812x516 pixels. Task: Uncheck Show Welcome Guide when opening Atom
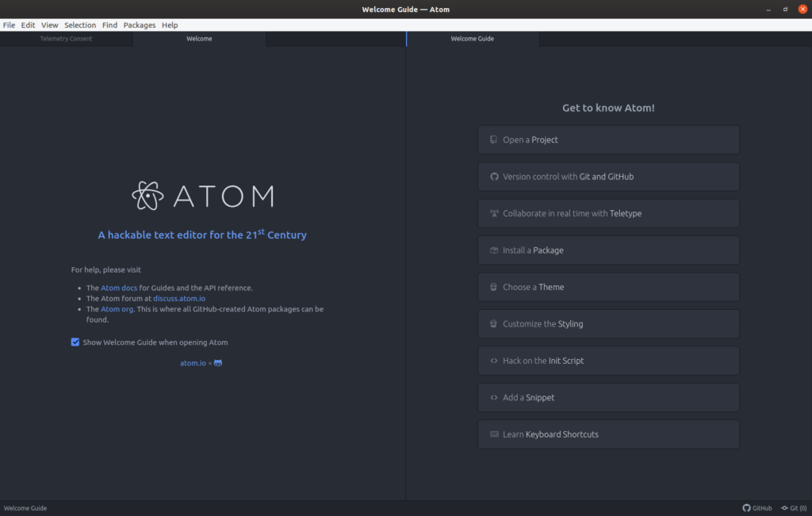click(x=75, y=342)
